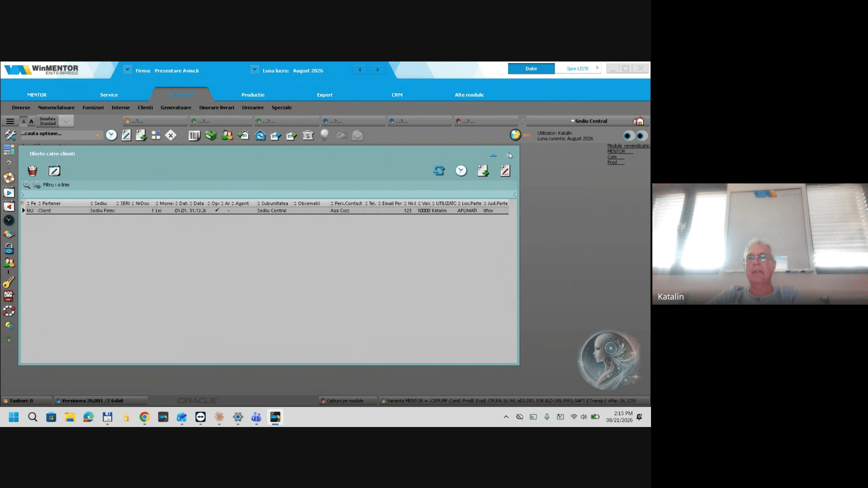Screen dimensions: 868x488
Task: Expand the Sediu Central selector
Action: click(x=588, y=121)
